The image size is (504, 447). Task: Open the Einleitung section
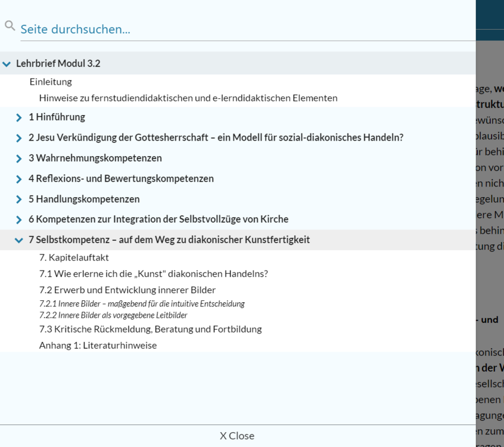pyautogui.click(x=51, y=82)
